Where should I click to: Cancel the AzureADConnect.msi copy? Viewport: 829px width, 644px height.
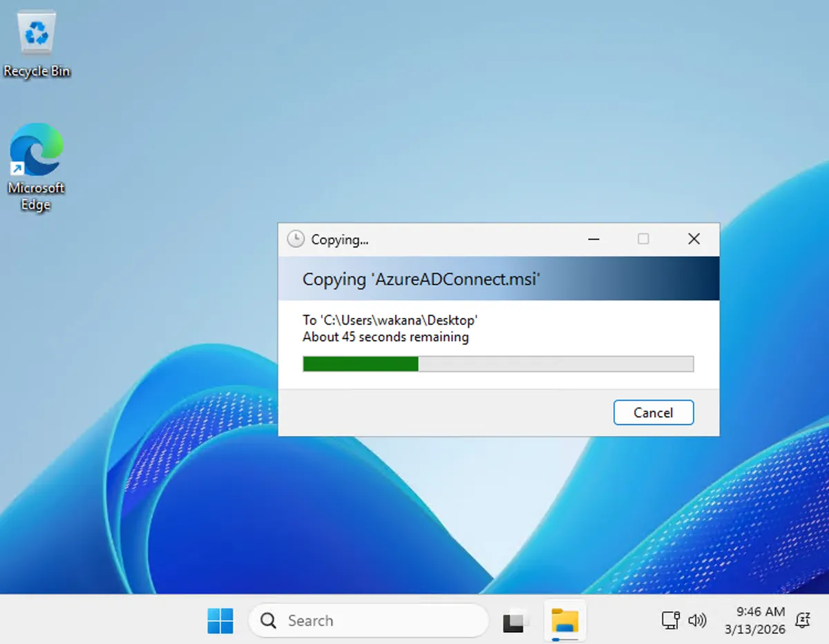point(653,413)
